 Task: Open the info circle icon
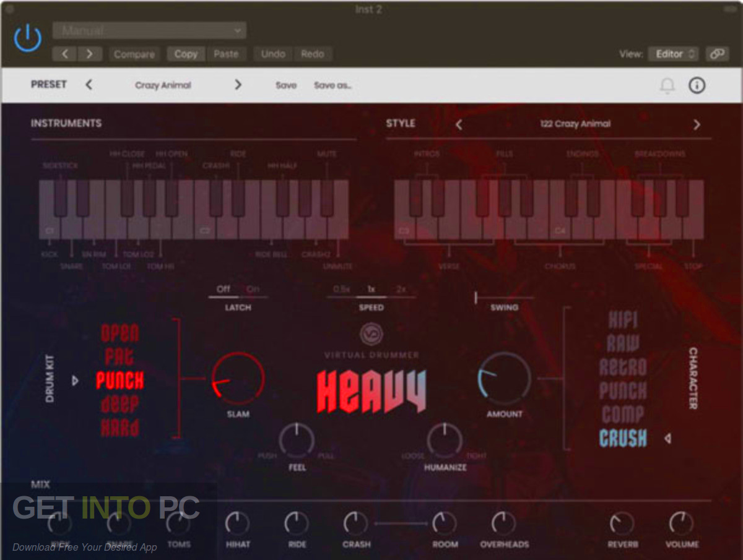coord(697,85)
